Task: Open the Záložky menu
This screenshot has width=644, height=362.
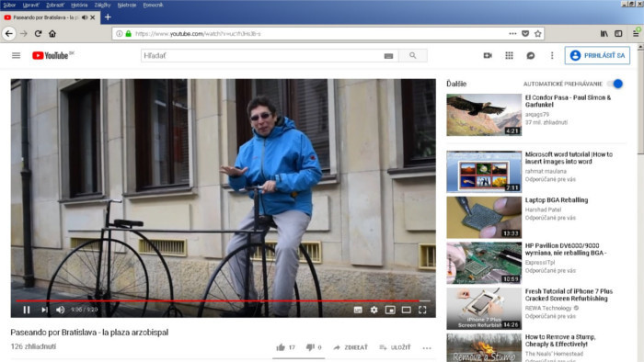Action: point(102,5)
